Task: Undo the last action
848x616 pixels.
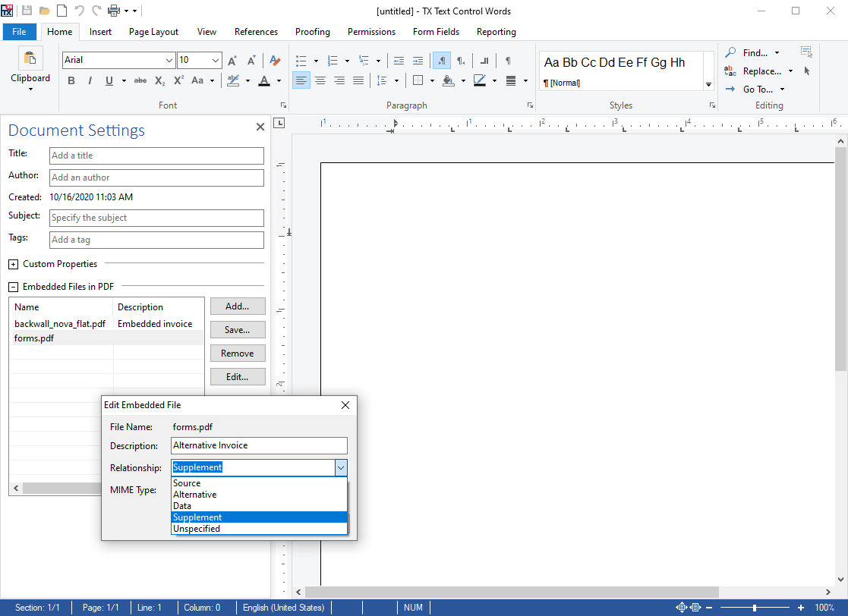Action: pyautogui.click(x=79, y=11)
